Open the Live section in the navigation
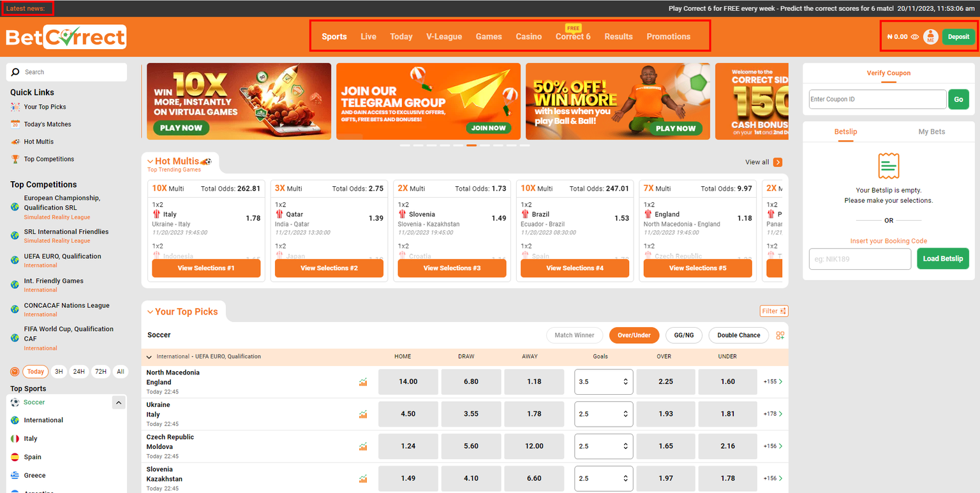This screenshot has width=980, height=493. coord(368,36)
